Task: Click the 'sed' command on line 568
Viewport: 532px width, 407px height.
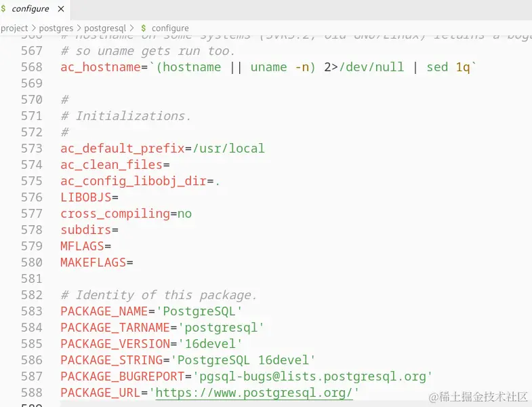Action: 437,67
